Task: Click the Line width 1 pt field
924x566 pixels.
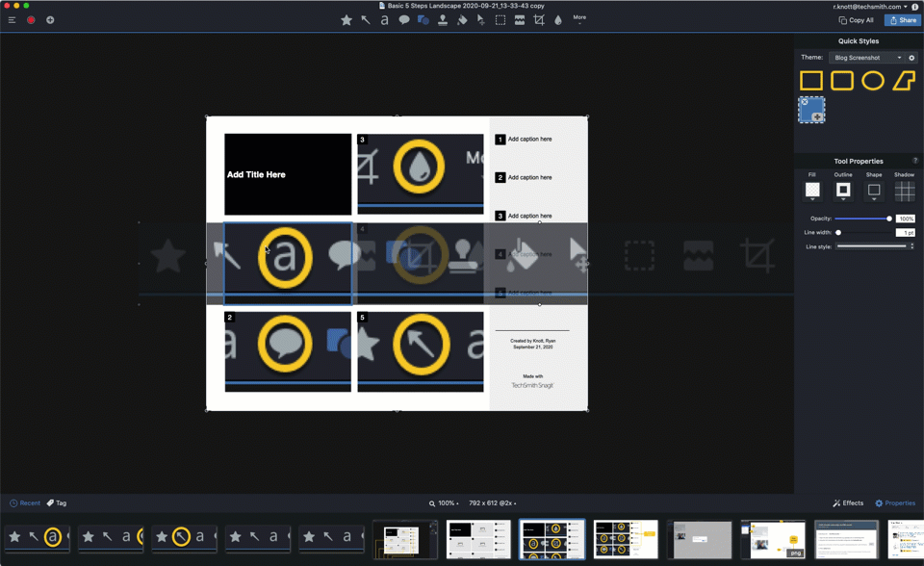Action: pyautogui.click(x=906, y=233)
